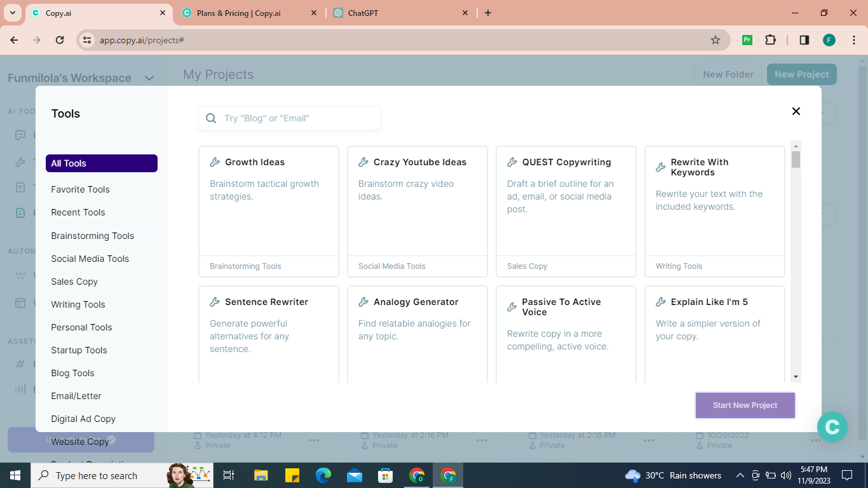Viewport: 868px width, 488px height.
Task: Click the view site information icon
Action: coord(87,40)
